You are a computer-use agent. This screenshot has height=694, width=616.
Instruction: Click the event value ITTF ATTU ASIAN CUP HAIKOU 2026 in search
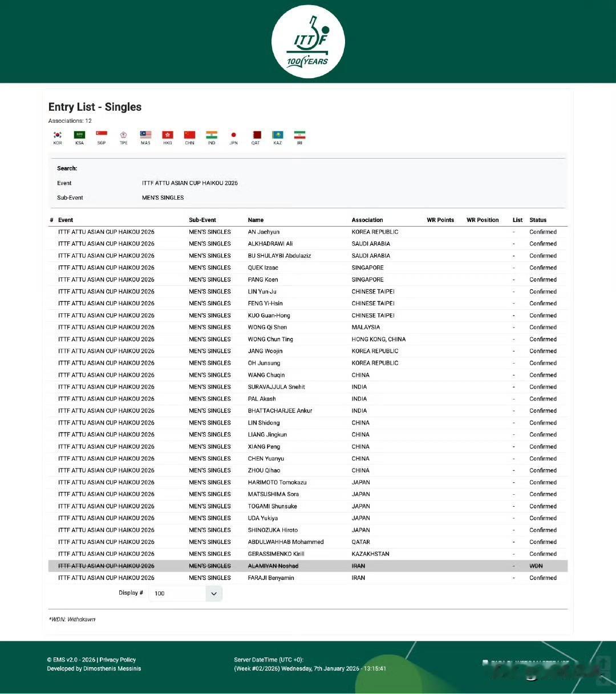[190, 183]
